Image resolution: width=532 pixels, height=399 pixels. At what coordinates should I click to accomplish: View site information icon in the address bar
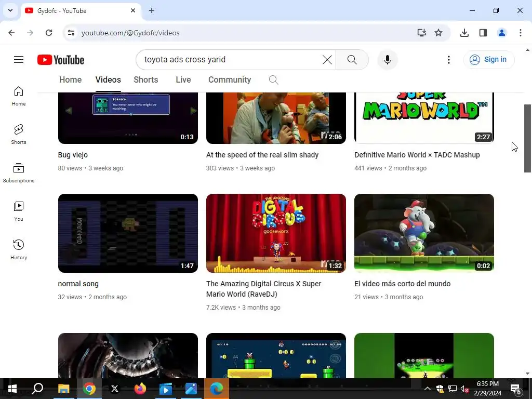(71, 33)
